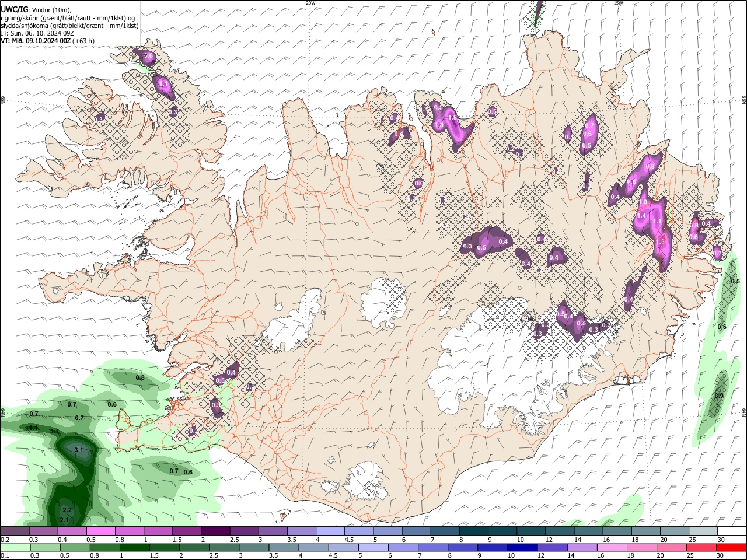Click the 2.2 rain value offshore southwest
Screen dimensions: 747x560
click(x=67, y=510)
